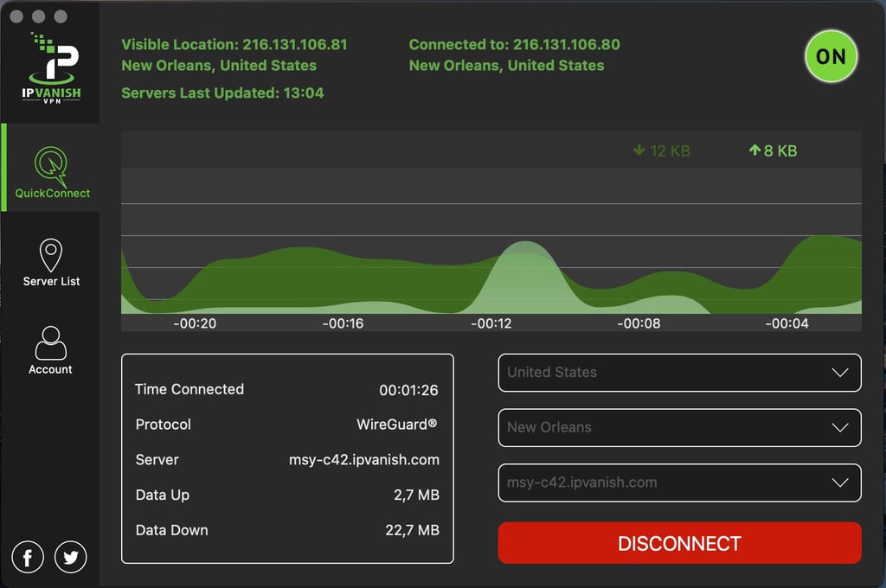
Task: Open the Server List tab
Action: [x=51, y=263]
